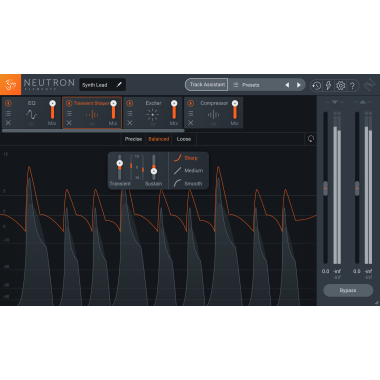This screenshot has height=380, width=380.
Task: Click the Sharp curve icon
Action: [x=178, y=158]
